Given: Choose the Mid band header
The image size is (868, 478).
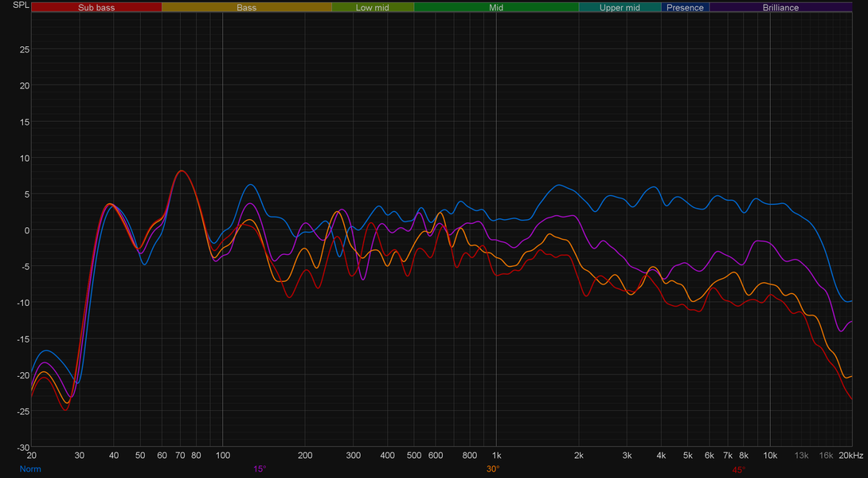Looking at the screenshot, I should 496,8.
